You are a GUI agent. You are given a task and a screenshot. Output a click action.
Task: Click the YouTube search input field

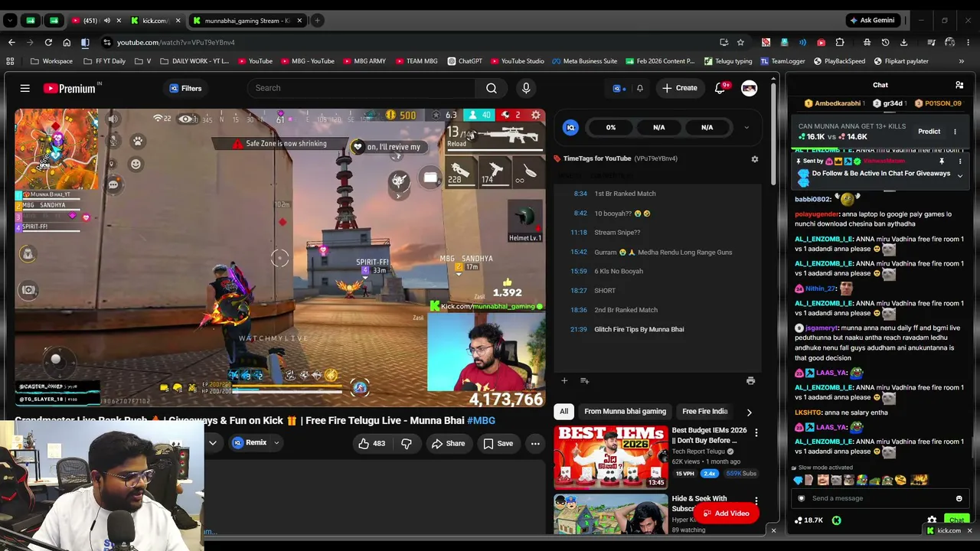pyautogui.click(x=361, y=88)
